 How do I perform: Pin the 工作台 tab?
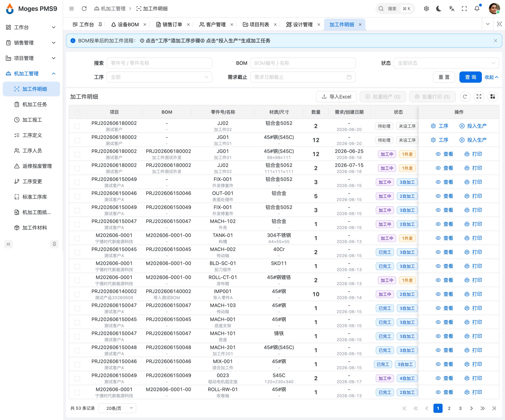point(100,25)
